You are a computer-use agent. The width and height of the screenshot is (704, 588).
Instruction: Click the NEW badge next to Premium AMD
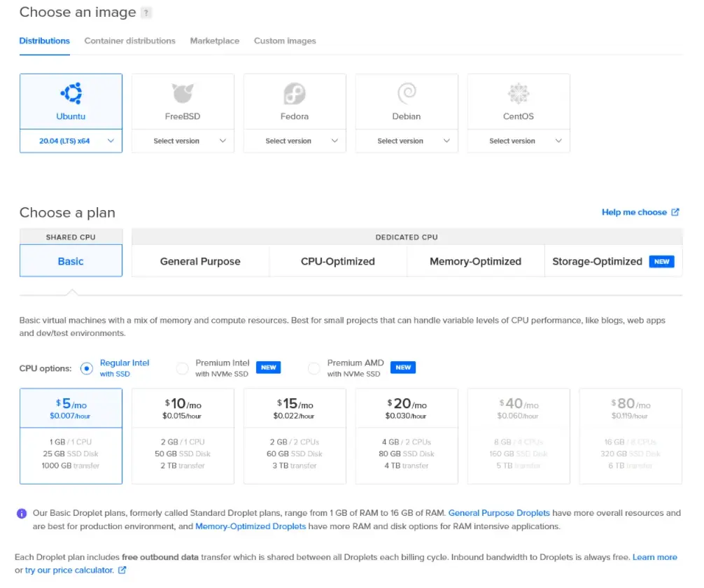coord(403,367)
